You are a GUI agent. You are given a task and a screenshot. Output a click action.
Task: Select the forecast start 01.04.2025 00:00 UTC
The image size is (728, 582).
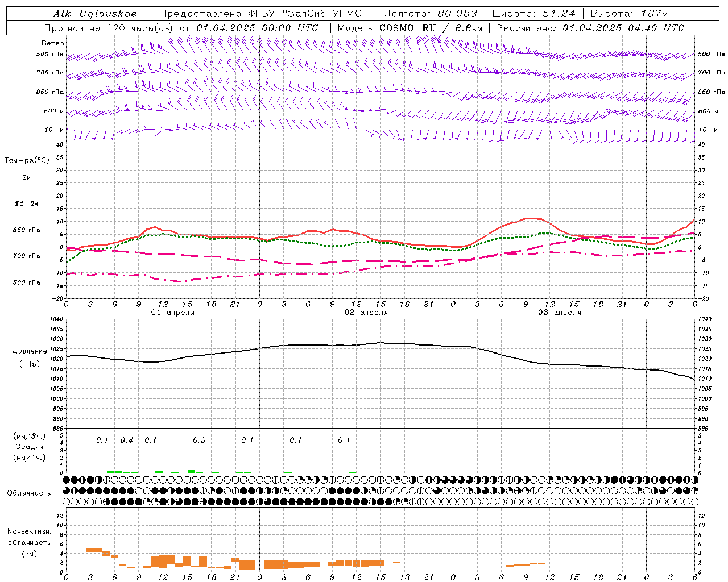[x=257, y=28]
